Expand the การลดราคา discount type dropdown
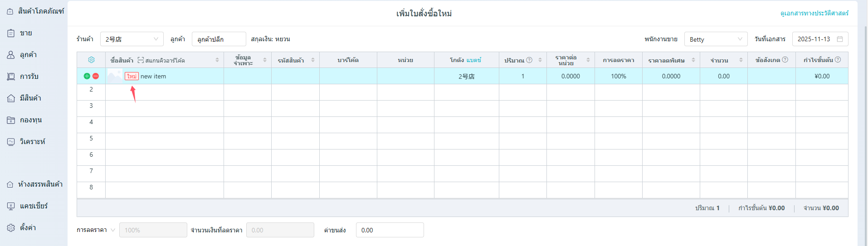868x246 pixels. 112,230
